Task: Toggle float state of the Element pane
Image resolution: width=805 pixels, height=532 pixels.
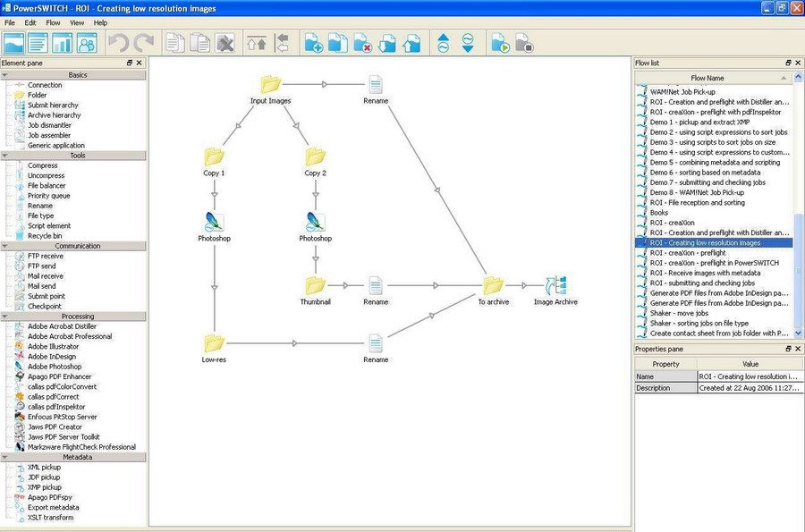Action: click(x=130, y=63)
